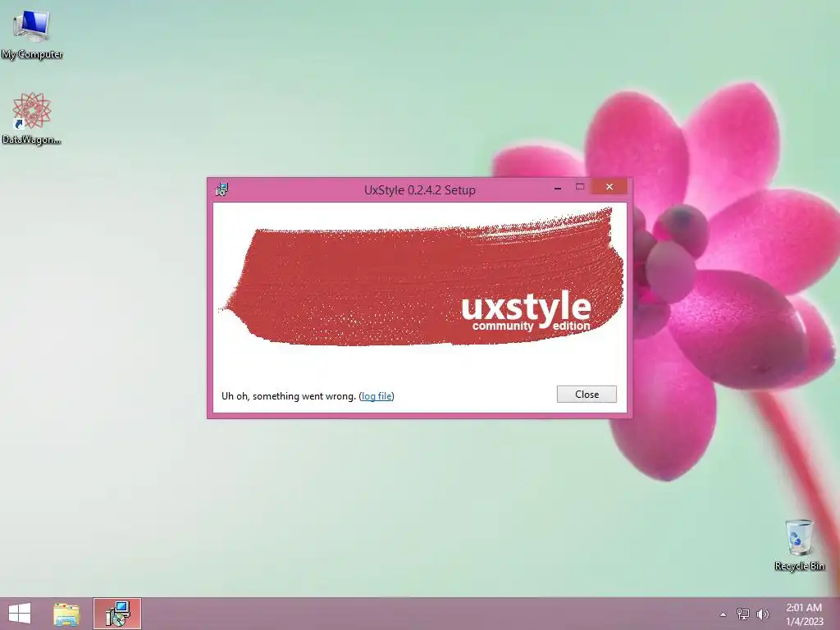Click the 'Uh oh, something went wrong.' message
Viewport: 840px width, 630px height.
(289, 396)
